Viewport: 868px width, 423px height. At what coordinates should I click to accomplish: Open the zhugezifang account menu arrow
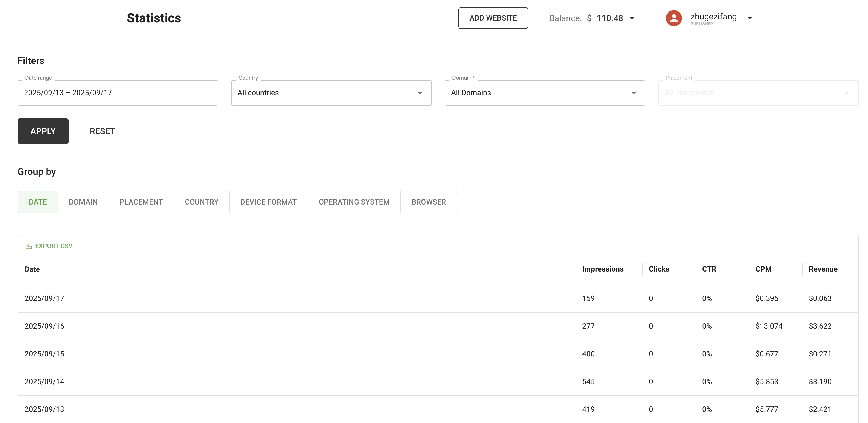[749, 19]
